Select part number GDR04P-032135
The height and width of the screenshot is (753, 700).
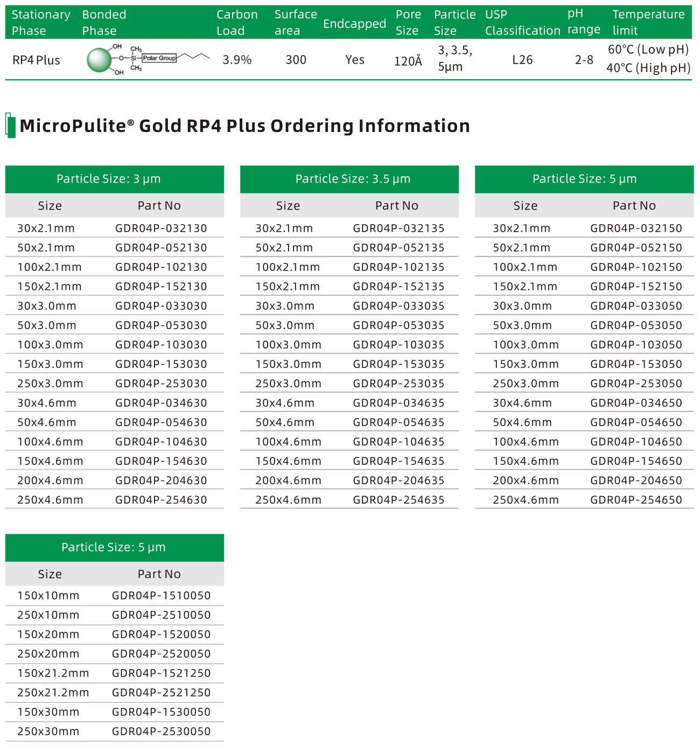point(399,228)
